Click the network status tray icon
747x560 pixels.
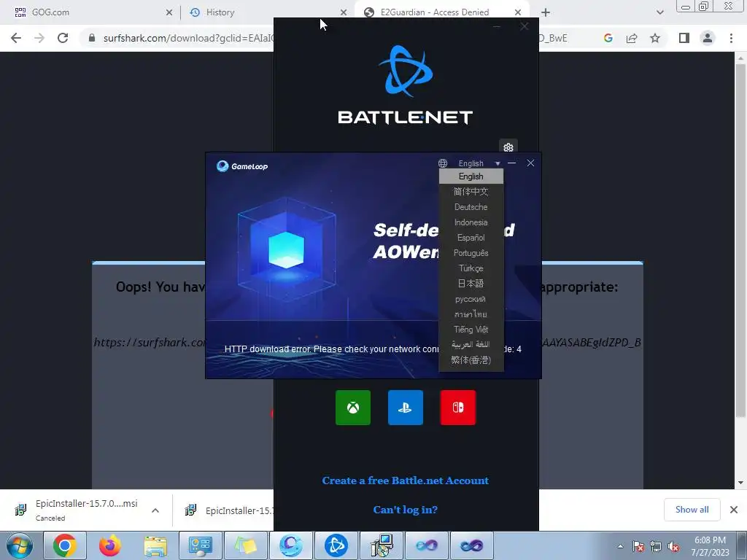click(x=656, y=546)
